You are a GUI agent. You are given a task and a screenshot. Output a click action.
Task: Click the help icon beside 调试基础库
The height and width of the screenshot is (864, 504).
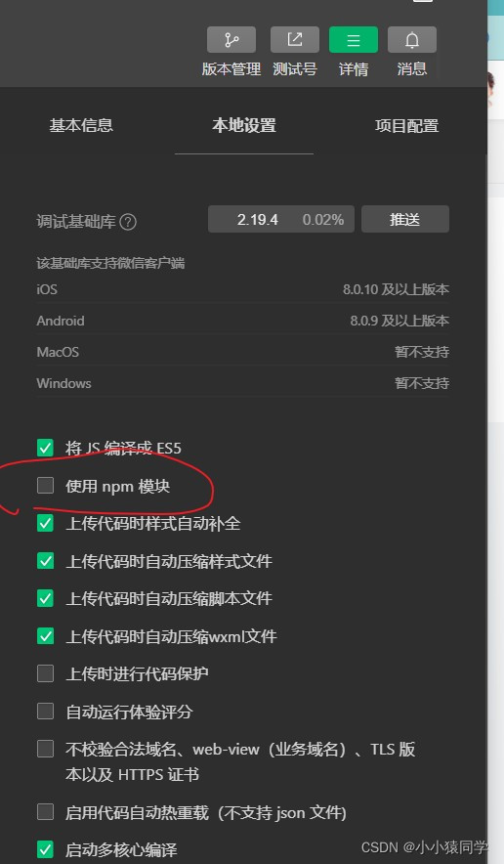point(128,222)
